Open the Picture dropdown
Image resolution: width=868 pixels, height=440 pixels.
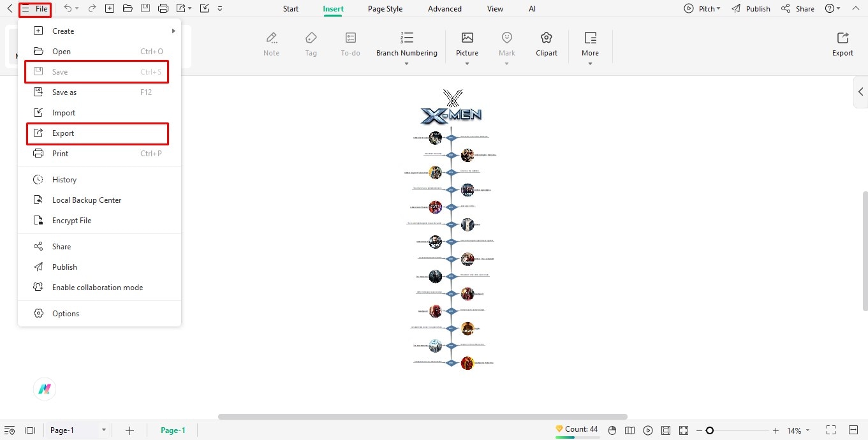tap(467, 63)
